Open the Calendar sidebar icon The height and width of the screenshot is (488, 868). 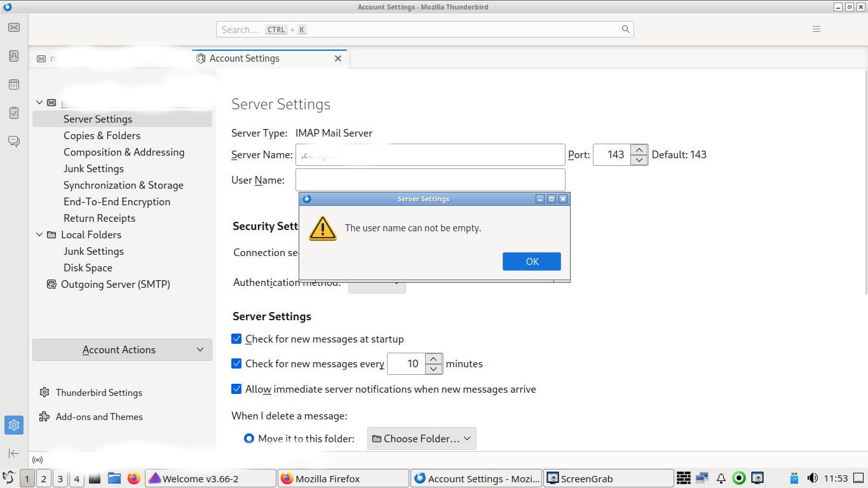[x=14, y=85]
